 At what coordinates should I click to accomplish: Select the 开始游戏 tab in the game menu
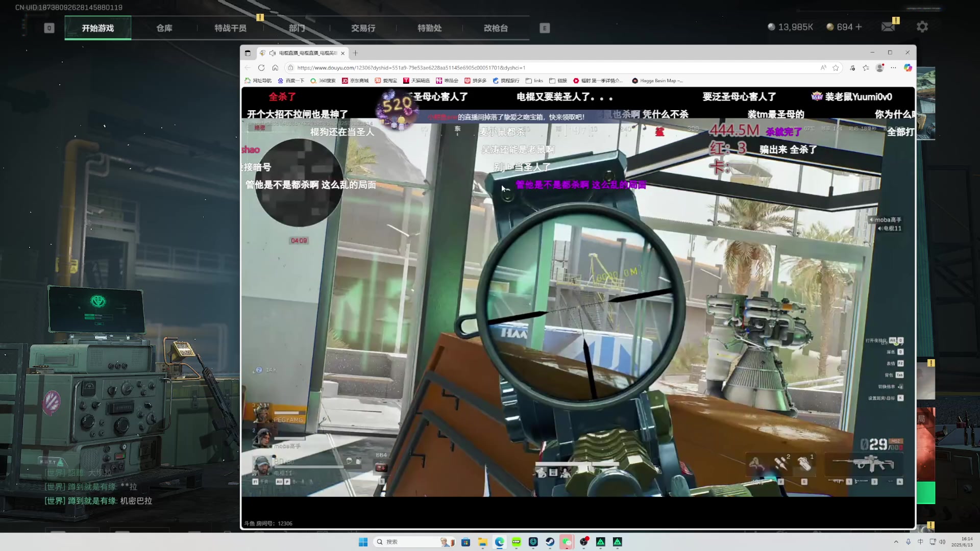coord(97,28)
